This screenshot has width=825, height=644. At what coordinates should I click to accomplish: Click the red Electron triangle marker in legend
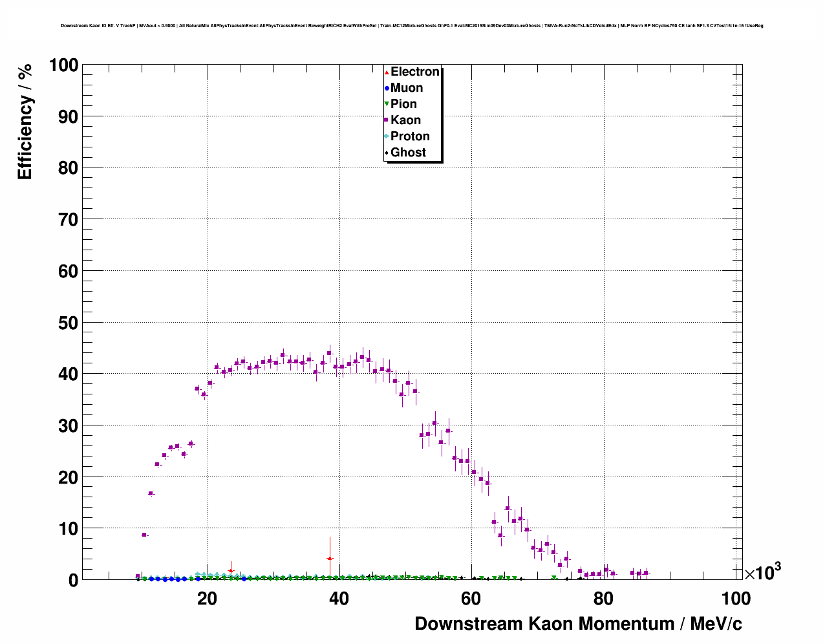coord(387,72)
